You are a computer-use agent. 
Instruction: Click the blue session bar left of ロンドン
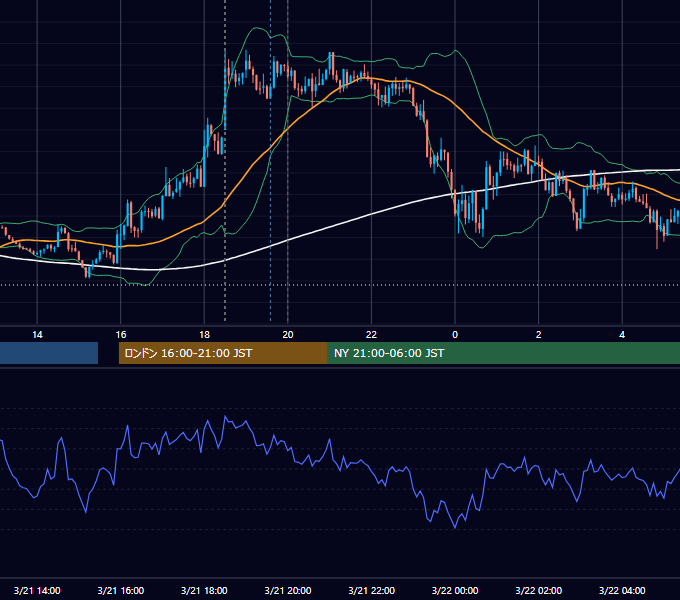49,353
